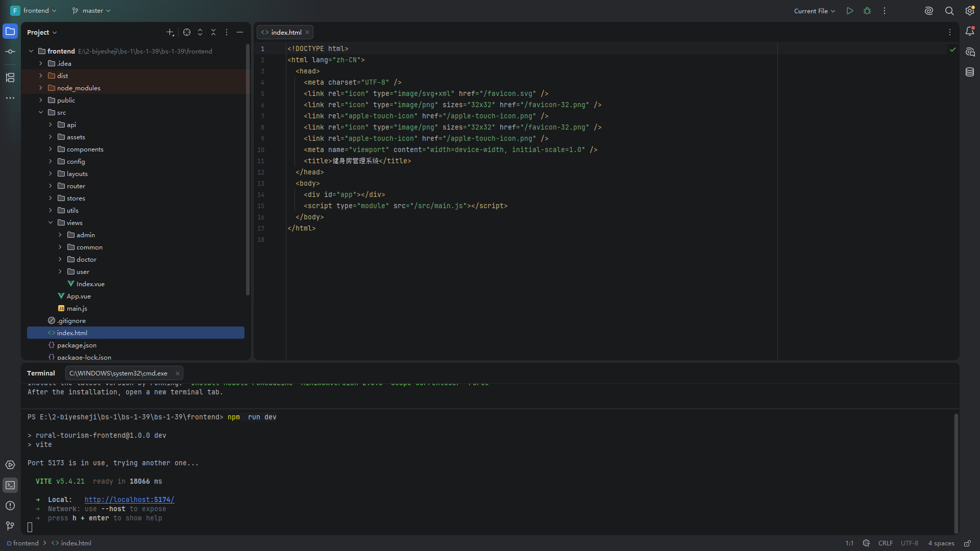Click the Project tree vertical scrollbar
The width and height of the screenshot is (980, 551).
tap(248, 169)
